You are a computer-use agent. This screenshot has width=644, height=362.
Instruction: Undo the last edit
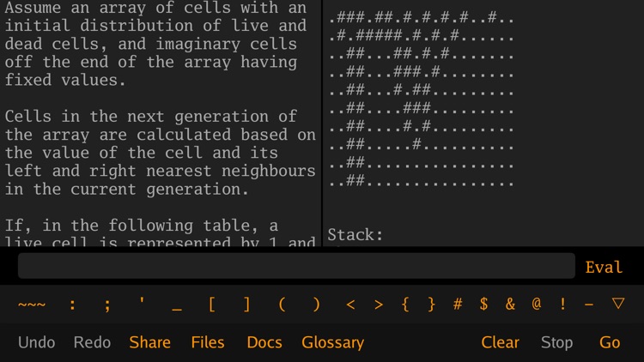(37, 342)
